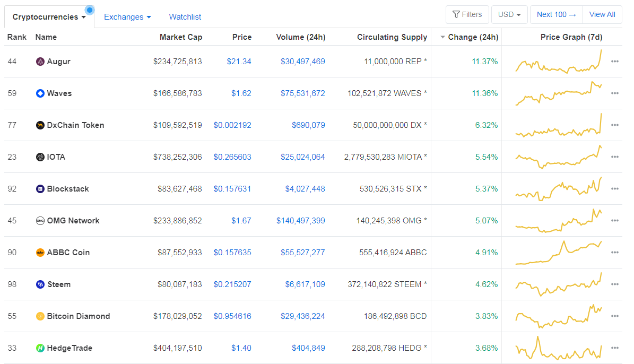The width and height of the screenshot is (634, 364).
Task: Open the ABBC Coin 7-day price graph
Action: coord(558,253)
